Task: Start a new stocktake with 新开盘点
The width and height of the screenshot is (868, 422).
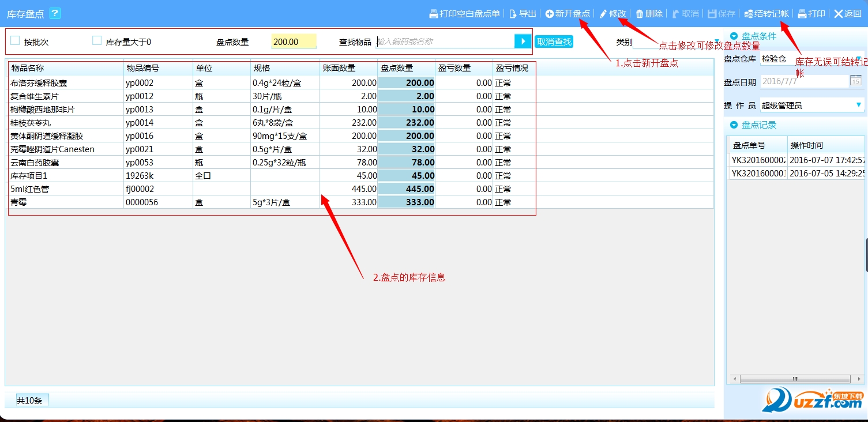Action: 568,13
